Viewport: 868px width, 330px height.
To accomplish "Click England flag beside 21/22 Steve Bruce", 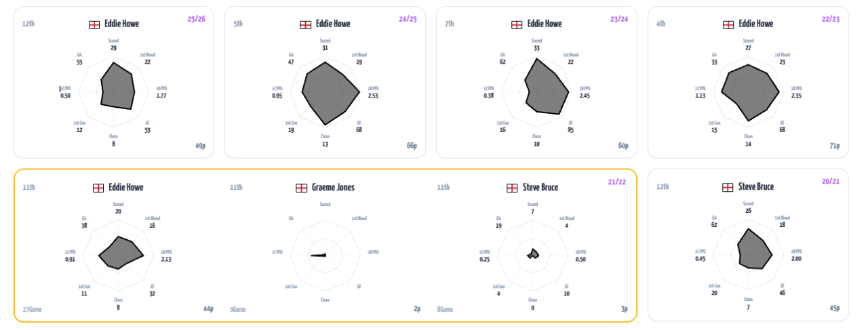I will pyautogui.click(x=513, y=188).
